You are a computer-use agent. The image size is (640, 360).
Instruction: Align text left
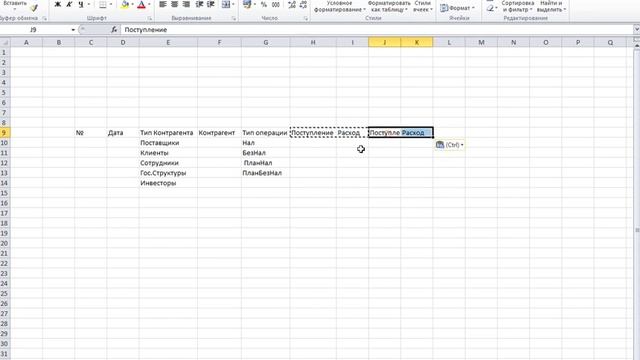(162, 4)
